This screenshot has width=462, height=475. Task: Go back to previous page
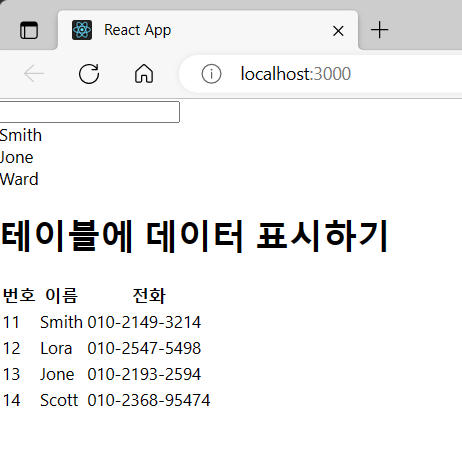point(34,73)
